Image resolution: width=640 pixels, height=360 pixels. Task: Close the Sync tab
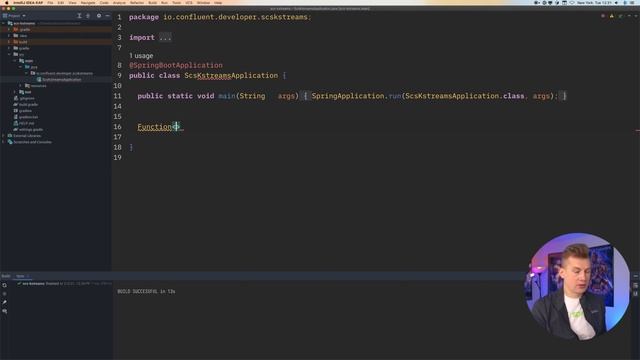(x=28, y=276)
